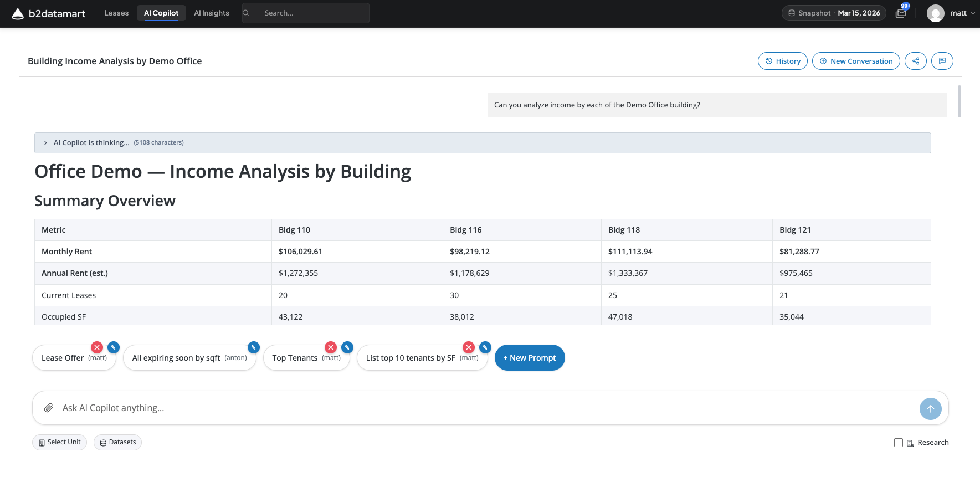This screenshot has width=980, height=487.
Task: Click the user question message bubble
Action: point(717,105)
